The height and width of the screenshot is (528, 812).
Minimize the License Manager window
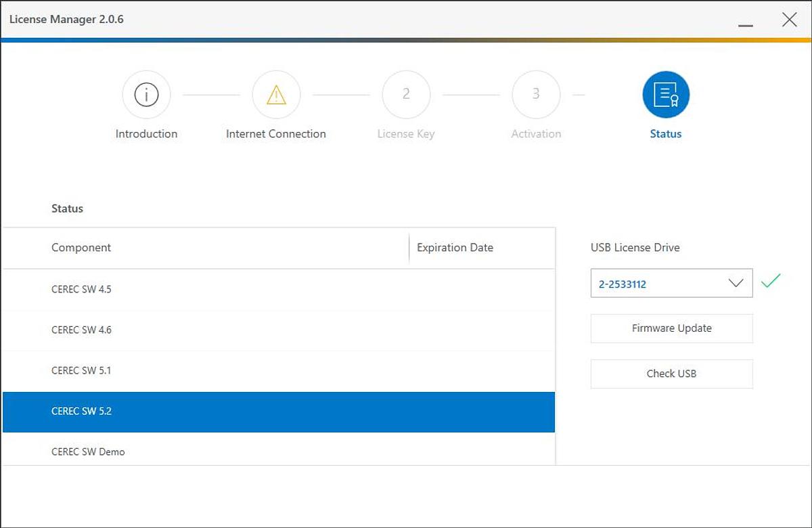pyautogui.click(x=746, y=20)
